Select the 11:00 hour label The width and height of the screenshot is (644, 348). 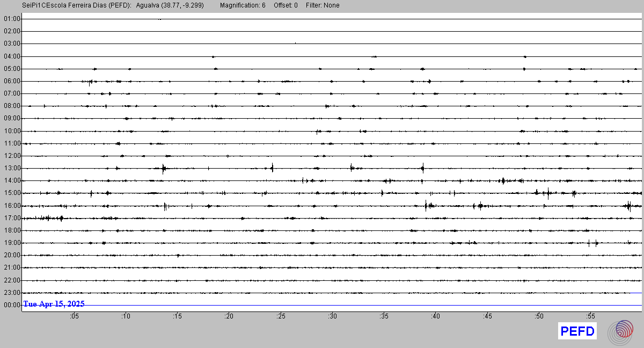point(12,143)
